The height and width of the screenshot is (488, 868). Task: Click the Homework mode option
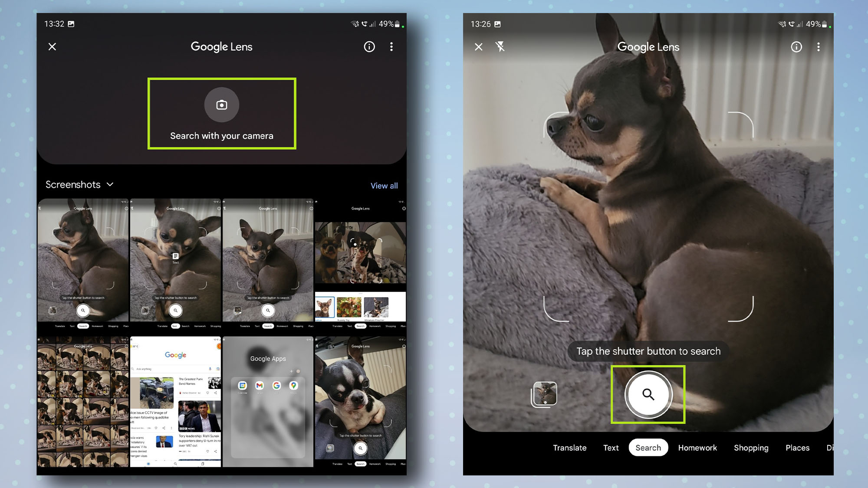[x=697, y=448]
